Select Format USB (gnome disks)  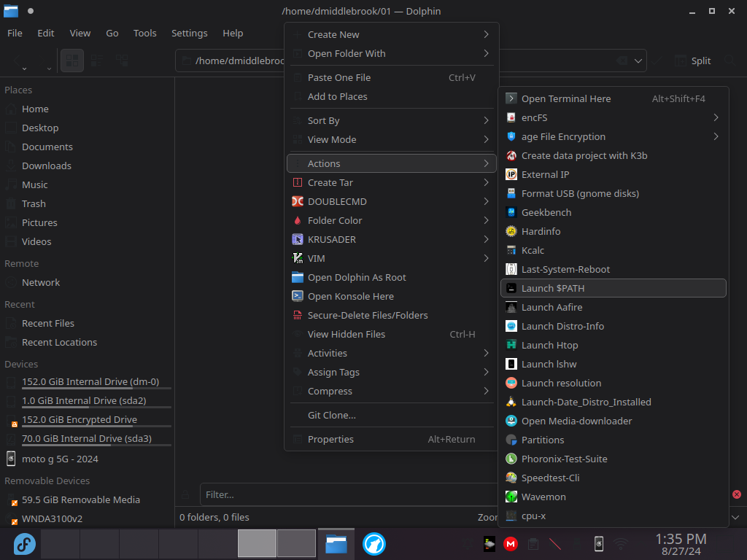pyautogui.click(x=613, y=194)
